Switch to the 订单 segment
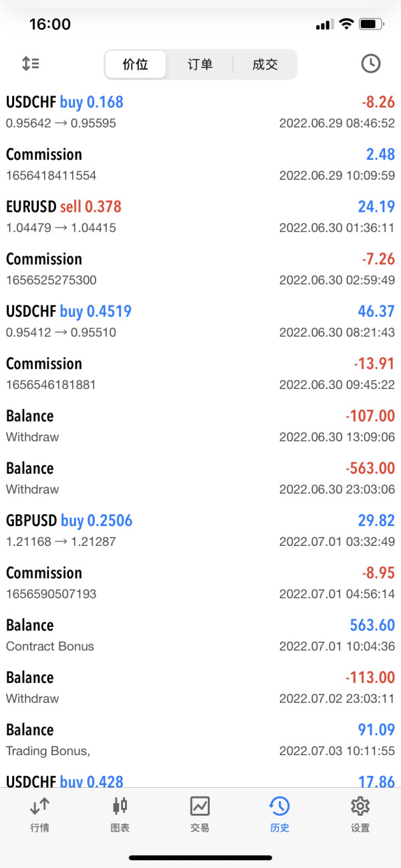This screenshot has height=868, width=401. pos(200,65)
